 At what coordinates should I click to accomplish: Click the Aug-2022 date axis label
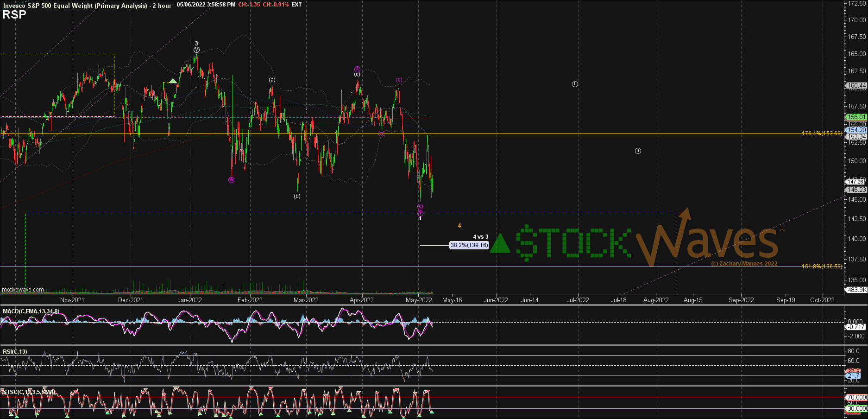click(x=656, y=300)
